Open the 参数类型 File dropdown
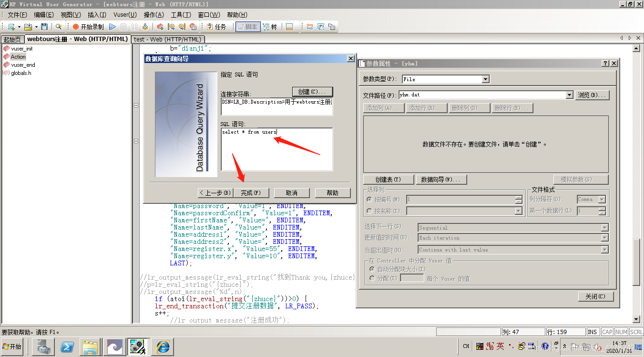The width and height of the screenshot is (644, 357). pyautogui.click(x=485, y=79)
